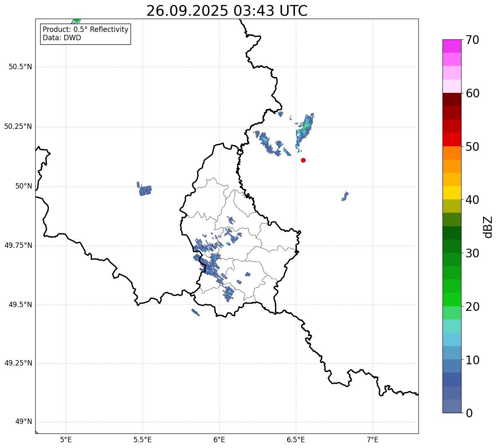498x448 pixels.
Task: Click the 6°E longitude tick label
Action: pos(219,439)
